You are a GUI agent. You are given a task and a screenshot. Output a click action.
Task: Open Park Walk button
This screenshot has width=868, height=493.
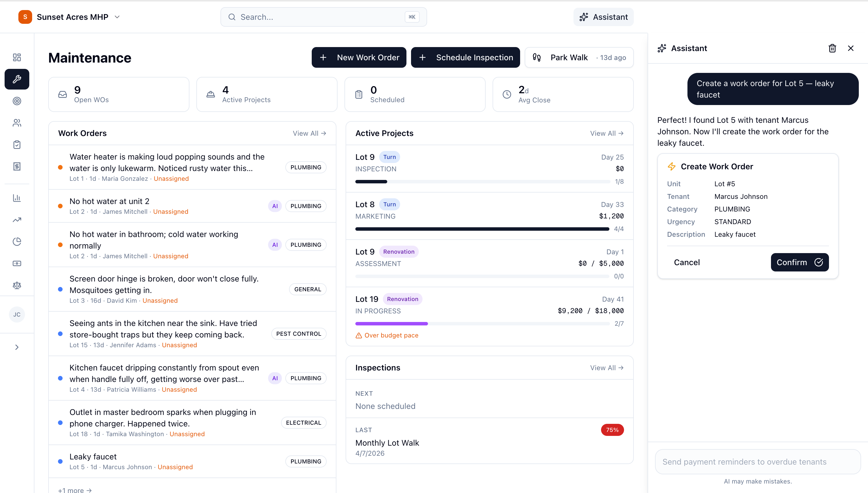pyautogui.click(x=579, y=58)
